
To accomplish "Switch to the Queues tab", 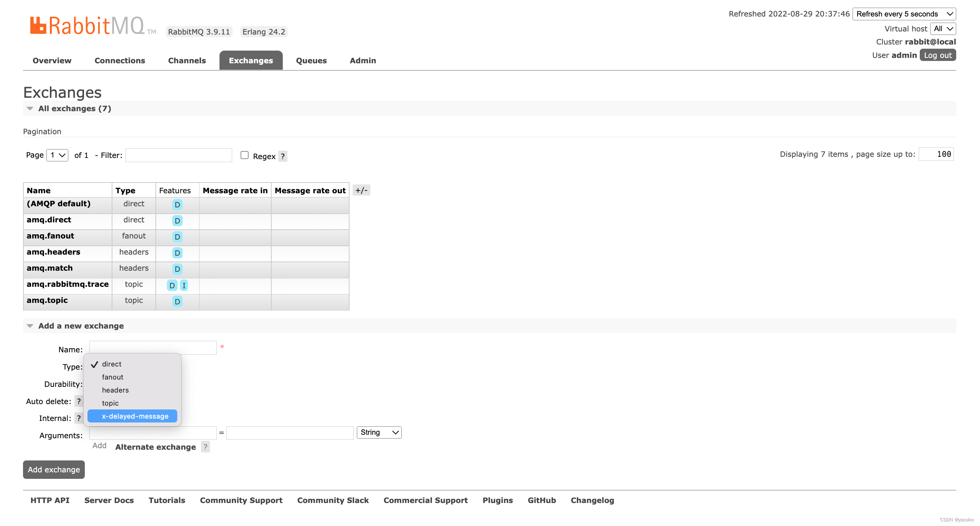I will click(311, 61).
